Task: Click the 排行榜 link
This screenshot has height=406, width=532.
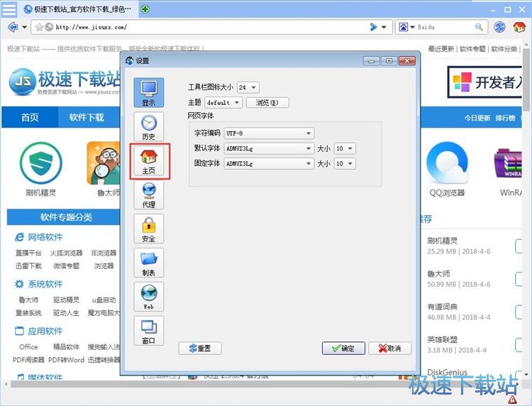Action: (505, 118)
